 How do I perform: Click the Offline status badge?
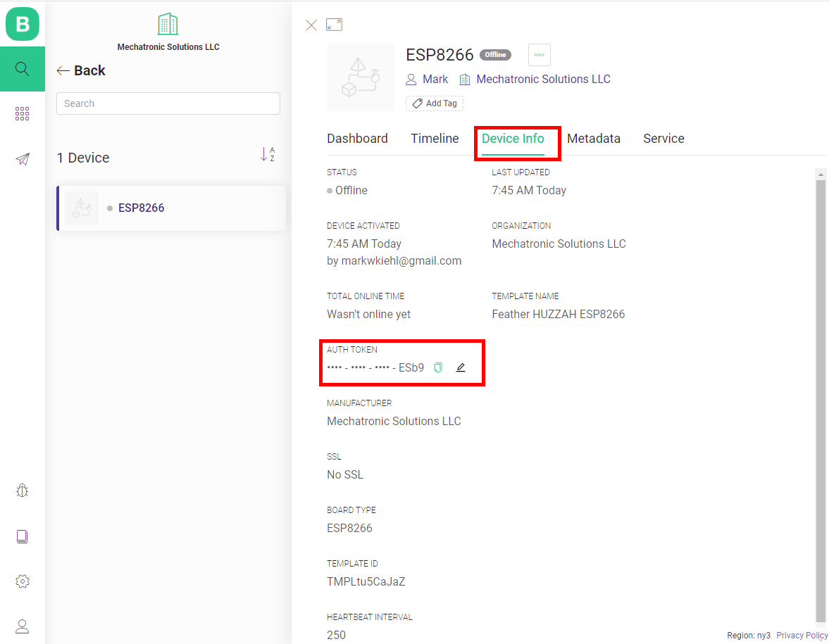[x=495, y=54]
